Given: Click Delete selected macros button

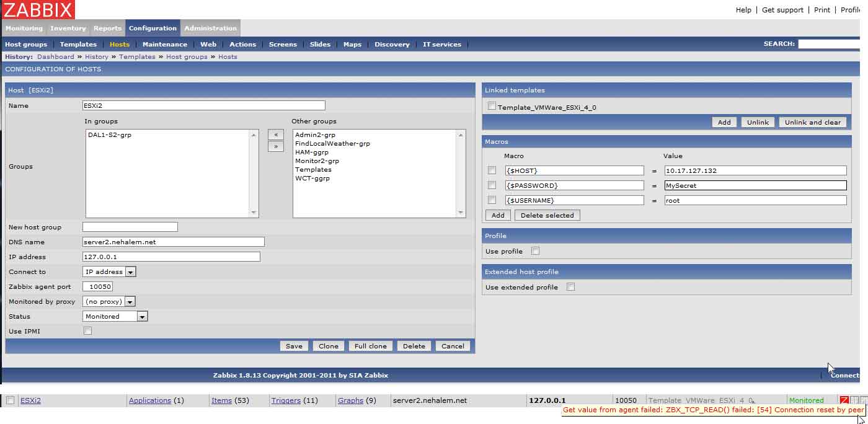Looking at the screenshot, I should tap(547, 215).
